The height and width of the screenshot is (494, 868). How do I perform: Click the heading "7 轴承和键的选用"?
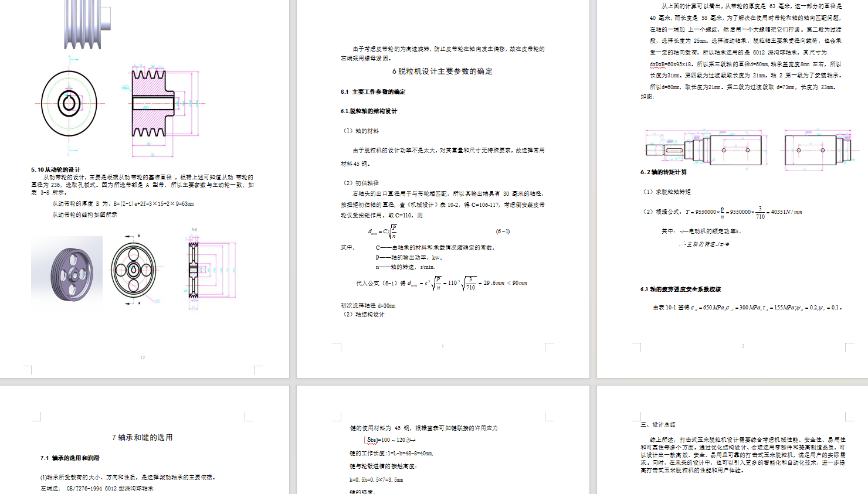pyautogui.click(x=143, y=438)
